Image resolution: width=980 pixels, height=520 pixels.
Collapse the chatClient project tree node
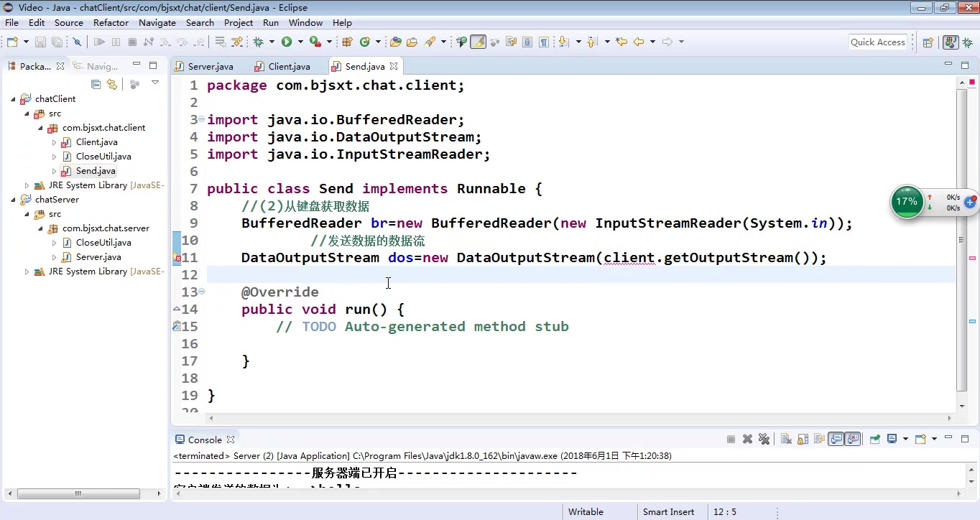[x=13, y=99]
